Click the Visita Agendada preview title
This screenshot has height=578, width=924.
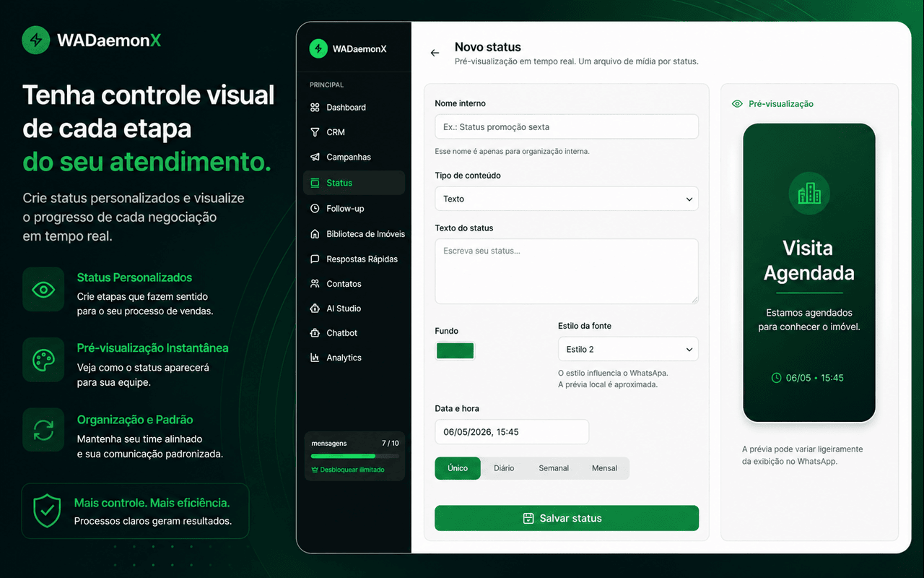[809, 261]
